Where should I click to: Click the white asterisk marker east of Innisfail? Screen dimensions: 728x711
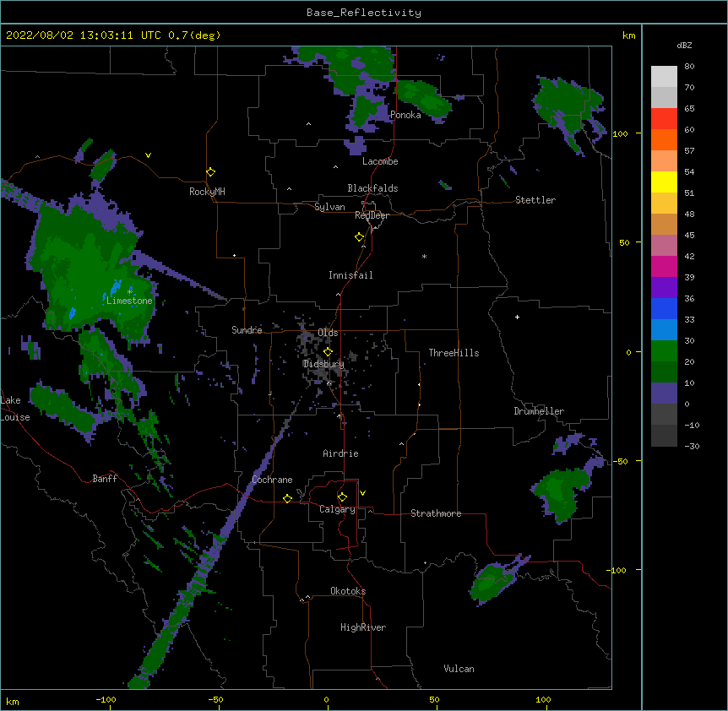tap(424, 256)
